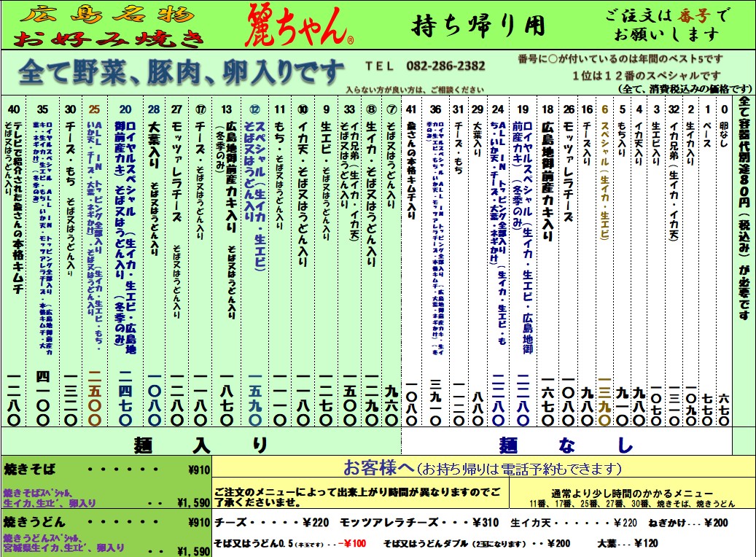Select menu number 20 column header
Viewport: 756px width, 557px height.
[125, 109]
